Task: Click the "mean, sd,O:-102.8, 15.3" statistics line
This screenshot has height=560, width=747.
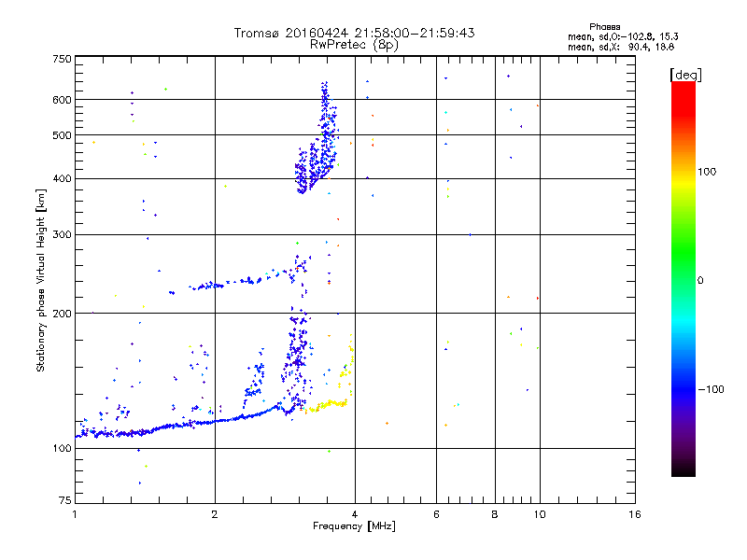Action: [623, 37]
